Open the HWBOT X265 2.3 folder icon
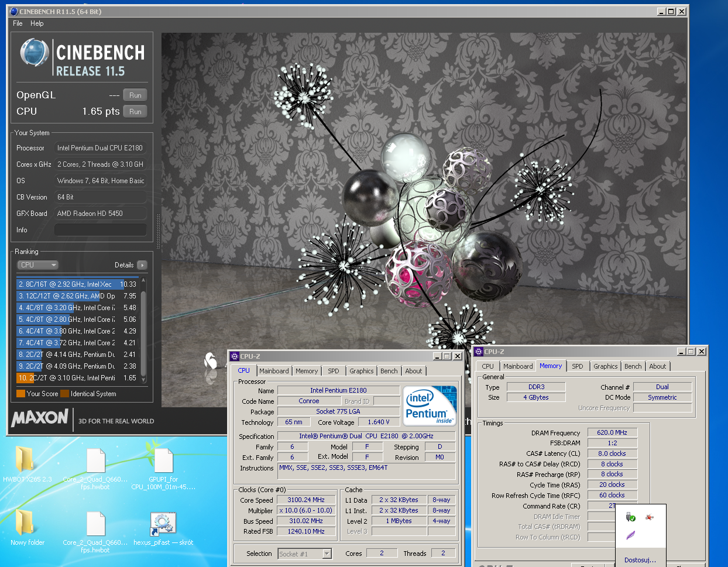The image size is (728, 567). coord(25,460)
